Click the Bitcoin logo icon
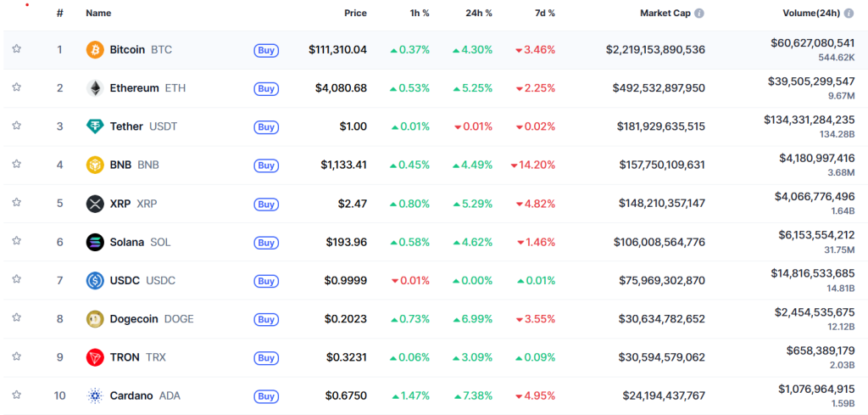Viewport: 868px width, 415px height. click(95, 50)
